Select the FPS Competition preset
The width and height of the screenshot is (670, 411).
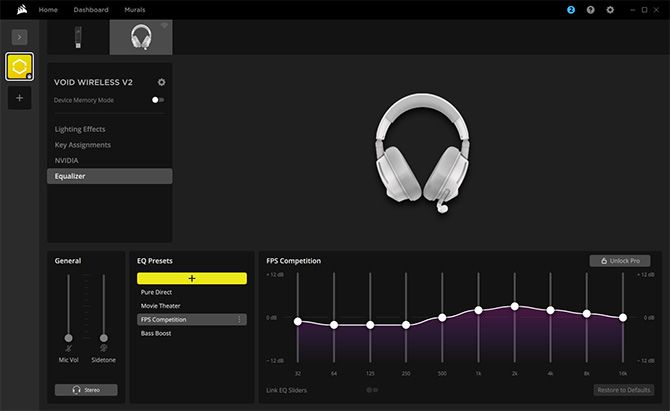[192, 320]
